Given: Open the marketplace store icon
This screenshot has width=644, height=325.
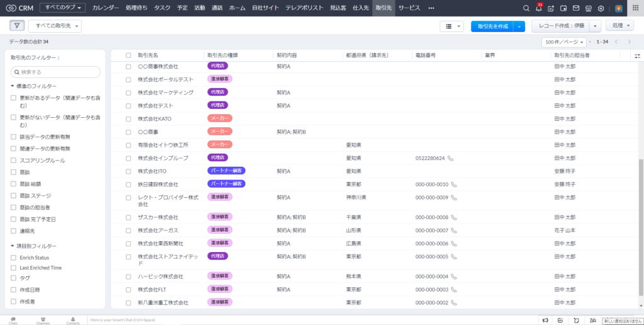Looking at the screenshot, I should click(x=588, y=8).
